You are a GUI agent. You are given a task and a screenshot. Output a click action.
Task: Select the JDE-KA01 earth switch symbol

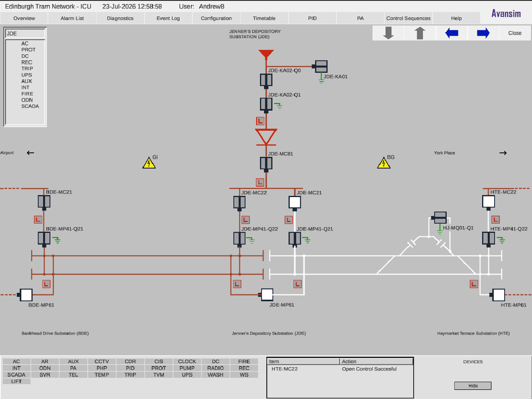click(x=320, y=66)
